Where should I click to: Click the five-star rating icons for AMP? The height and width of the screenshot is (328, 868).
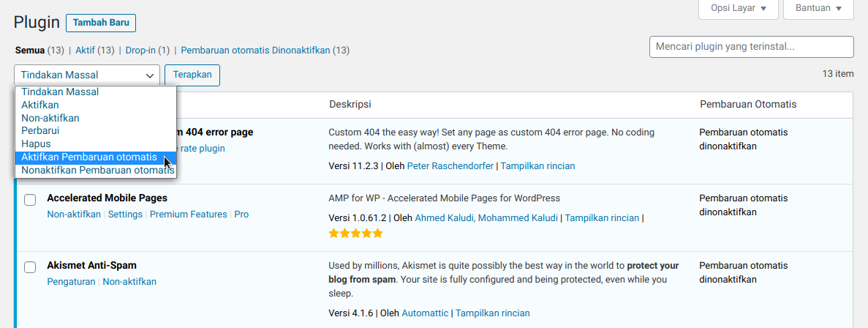pyautogui.click(x=355, y=234)
